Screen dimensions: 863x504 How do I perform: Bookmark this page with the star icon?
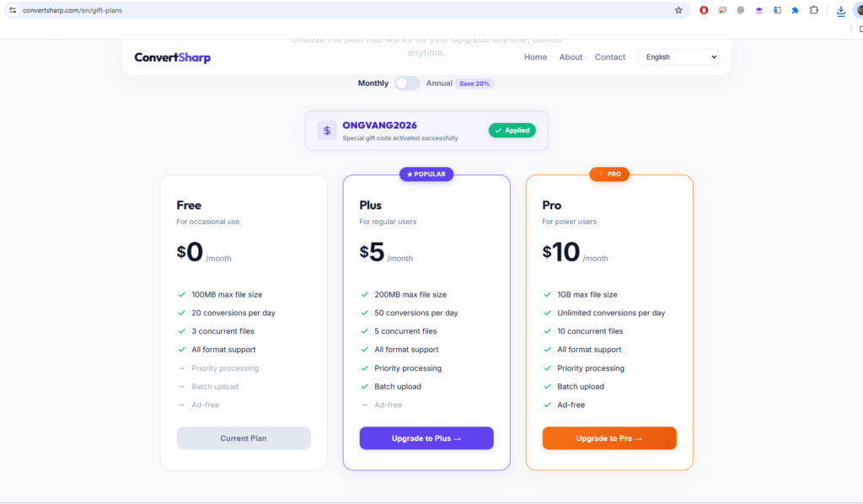click(678, 10)
